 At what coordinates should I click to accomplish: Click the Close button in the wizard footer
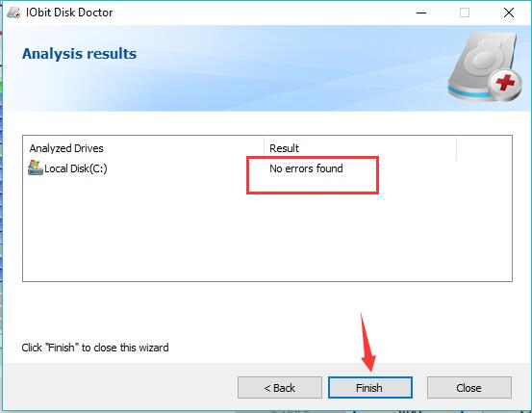click(x=469, y=388)
